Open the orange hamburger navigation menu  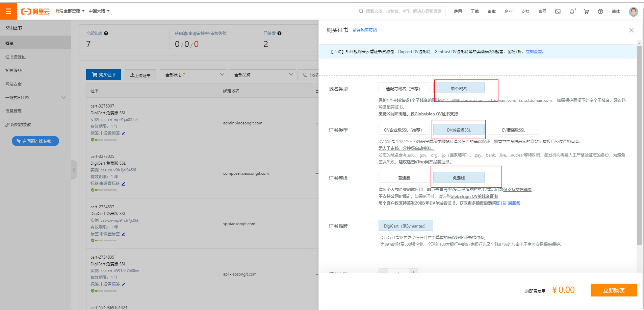[x=8, y=11]
